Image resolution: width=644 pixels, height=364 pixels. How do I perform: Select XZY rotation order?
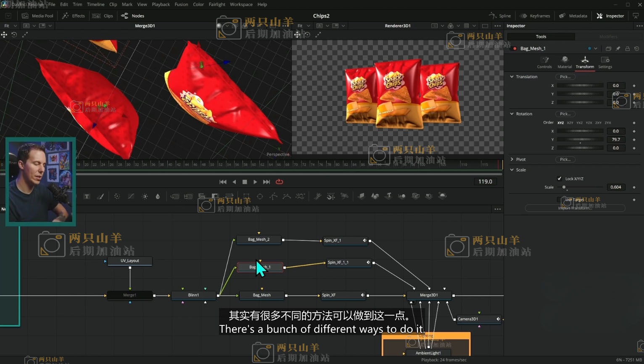click(570, 123)
